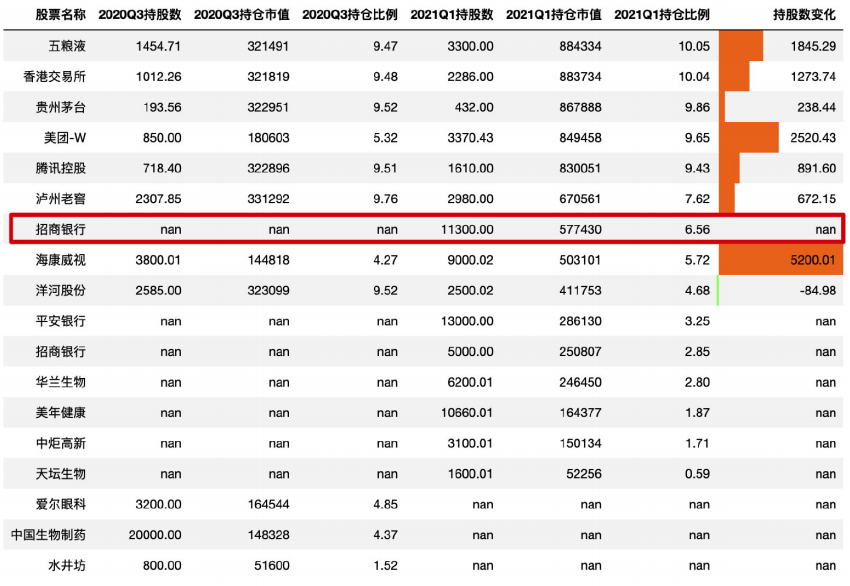This screenshot has width=850, height=586.
Task: Click the 238.44 share change value
Action: tap(816, 107)
